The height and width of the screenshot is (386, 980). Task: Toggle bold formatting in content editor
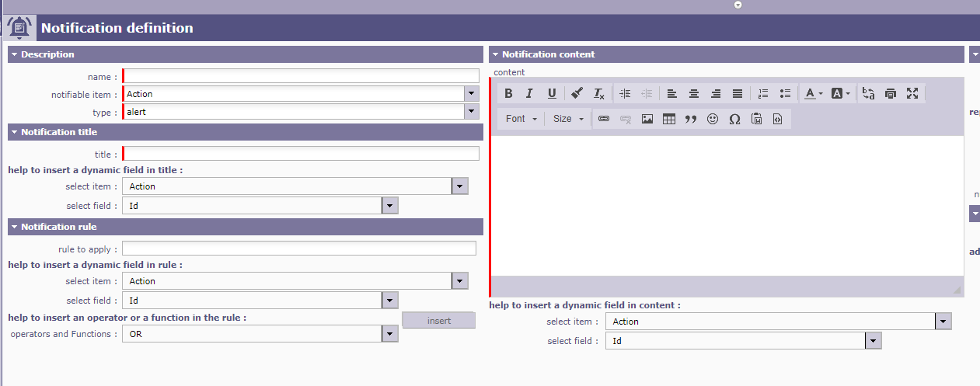click(x=508, y=93)
